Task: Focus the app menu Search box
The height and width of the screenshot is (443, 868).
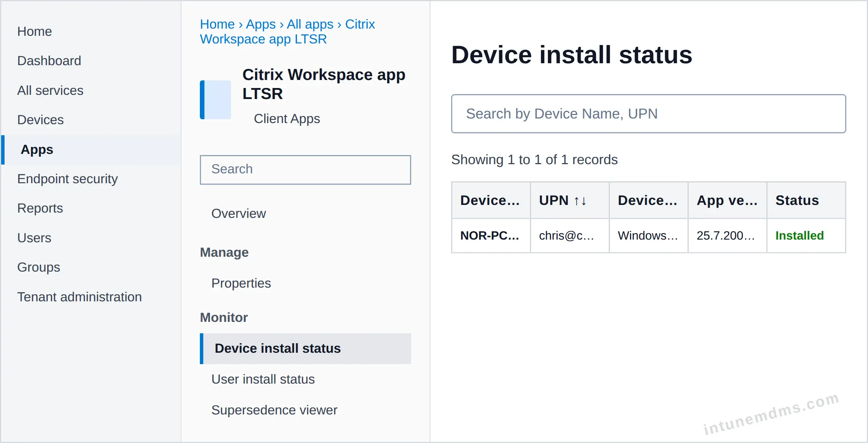Action: (305, 170)
